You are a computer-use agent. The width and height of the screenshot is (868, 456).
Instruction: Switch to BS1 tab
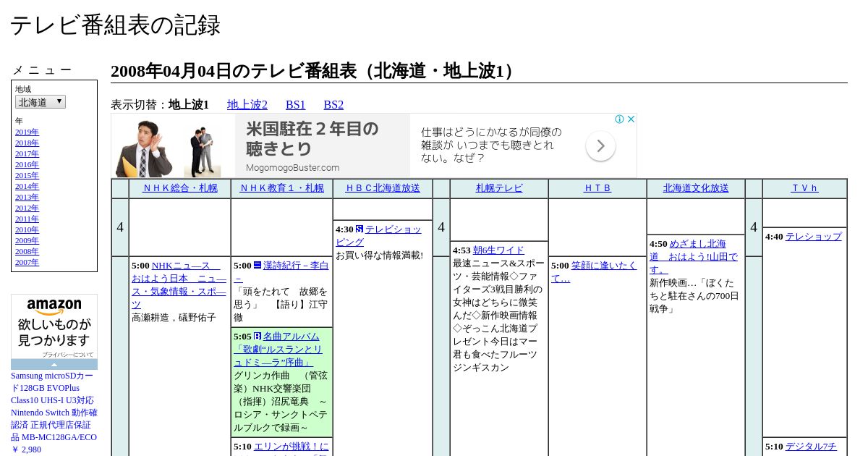[x=295, y=105]
